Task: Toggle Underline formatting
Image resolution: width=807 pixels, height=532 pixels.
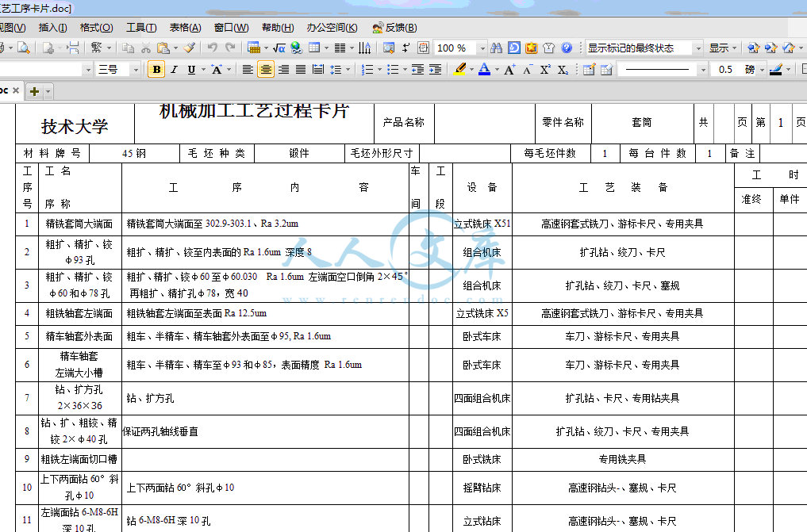Action: [x=191, y=70]
